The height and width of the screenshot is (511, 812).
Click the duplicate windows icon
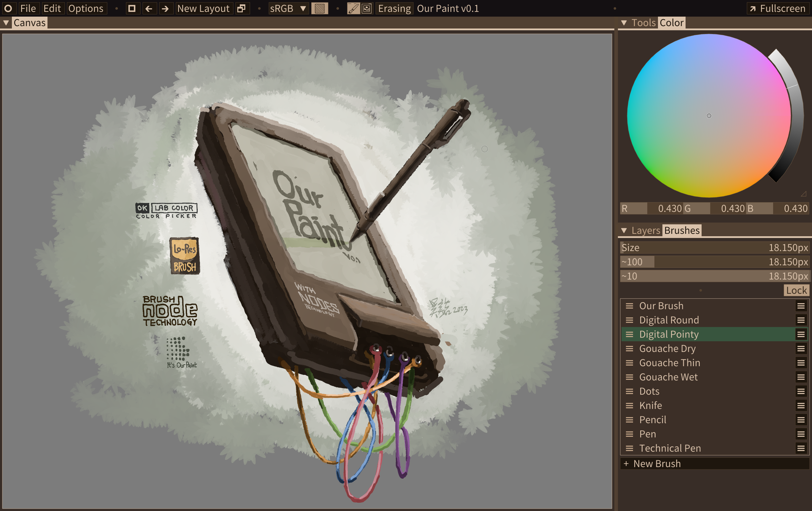pyautogui.click(x=241, y=8)
